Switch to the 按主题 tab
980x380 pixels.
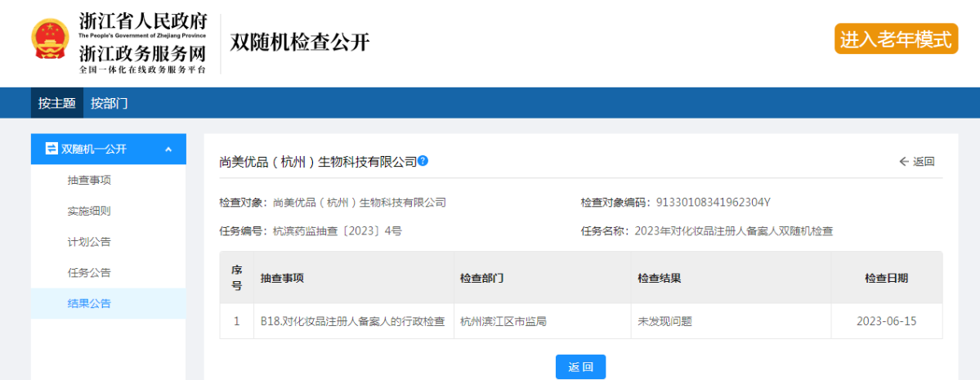56,103
